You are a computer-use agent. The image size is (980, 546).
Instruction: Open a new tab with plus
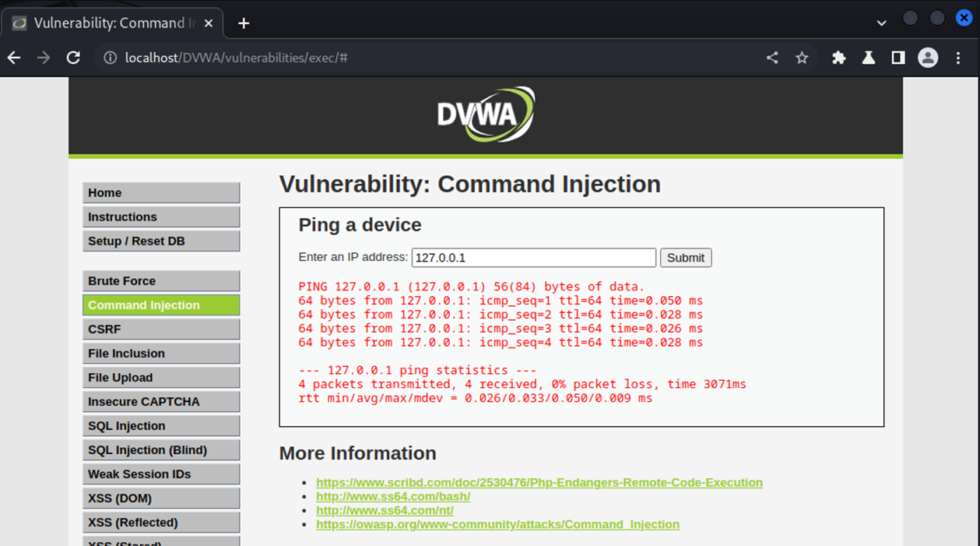click(x=244, y=23)
